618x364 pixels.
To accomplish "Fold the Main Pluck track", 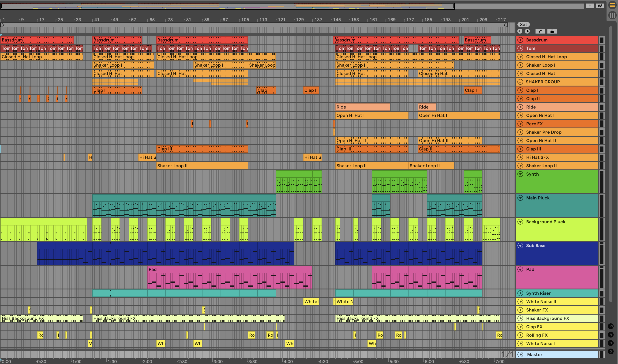I will coord(520,198).
